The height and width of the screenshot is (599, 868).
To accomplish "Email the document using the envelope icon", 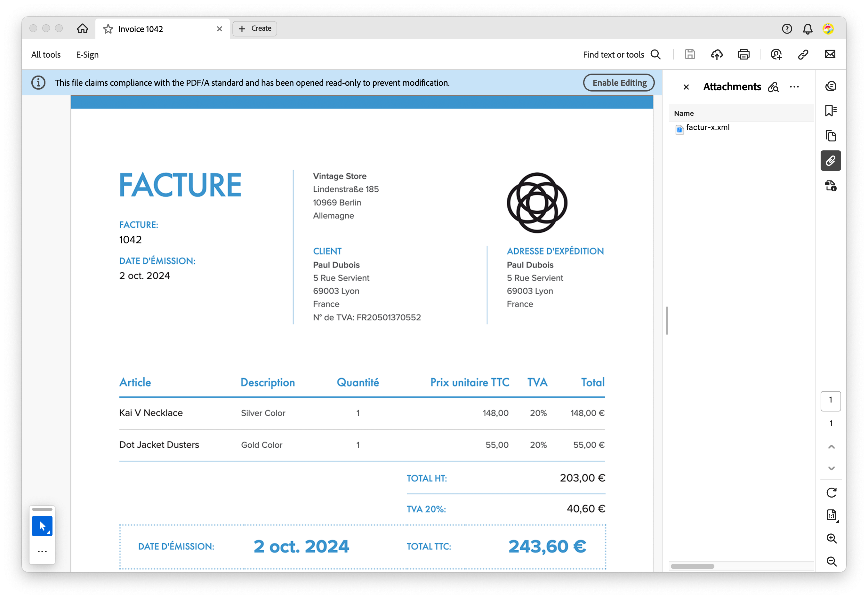I will 830,54.
